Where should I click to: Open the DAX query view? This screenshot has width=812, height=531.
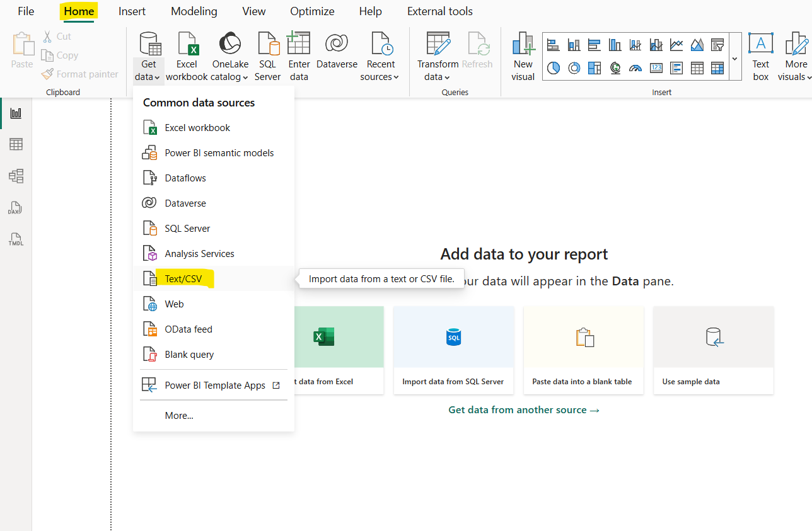point(15,207)
